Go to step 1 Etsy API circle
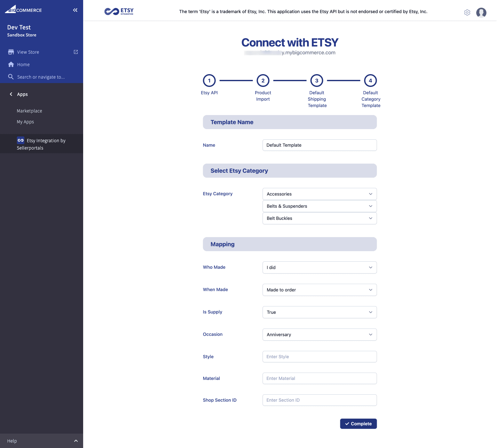Viewport: 497px width, 448px height. click(x=209, y=81)
